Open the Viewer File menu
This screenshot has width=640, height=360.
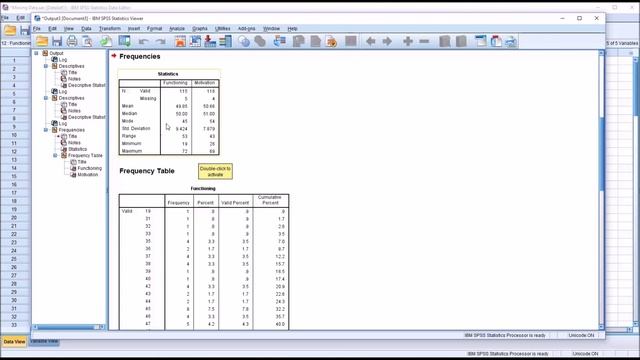point(37,29)
